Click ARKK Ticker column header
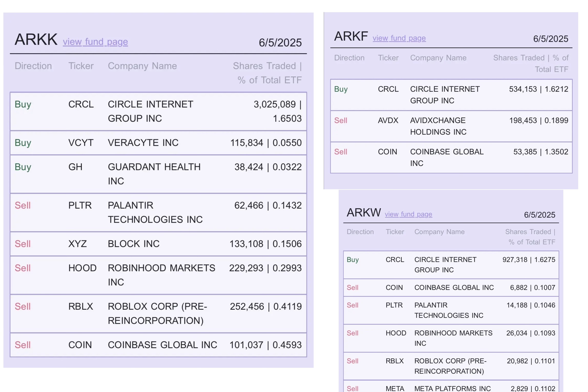The width and height of the screenshot is (588, 392). (x=81, y=66)
